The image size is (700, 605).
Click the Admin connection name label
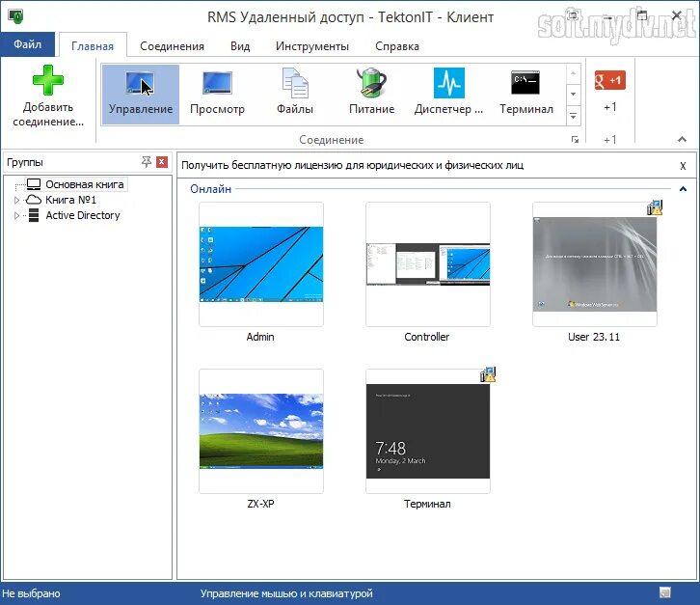(260, 337)
